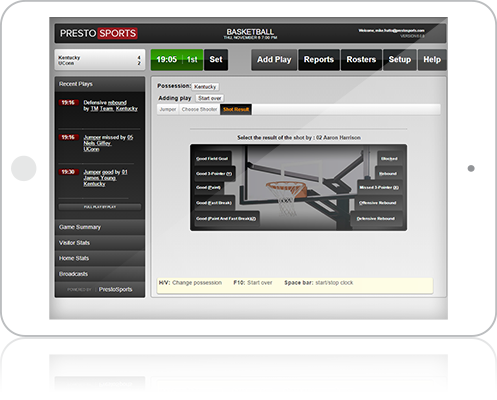Click the PrestoSports logo in header
This screenshot has height=400, width=497.
(99, 33)
